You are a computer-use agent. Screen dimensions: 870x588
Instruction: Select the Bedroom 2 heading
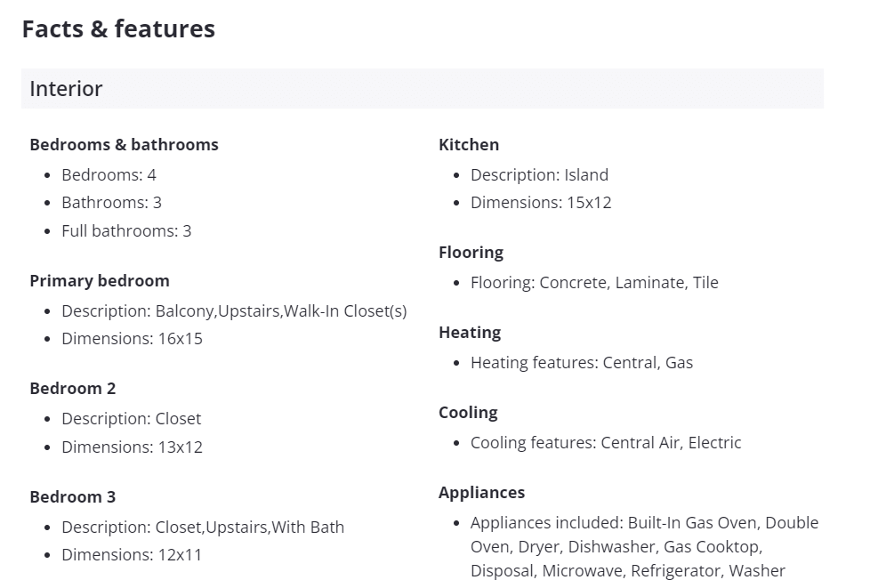(72, 388)
